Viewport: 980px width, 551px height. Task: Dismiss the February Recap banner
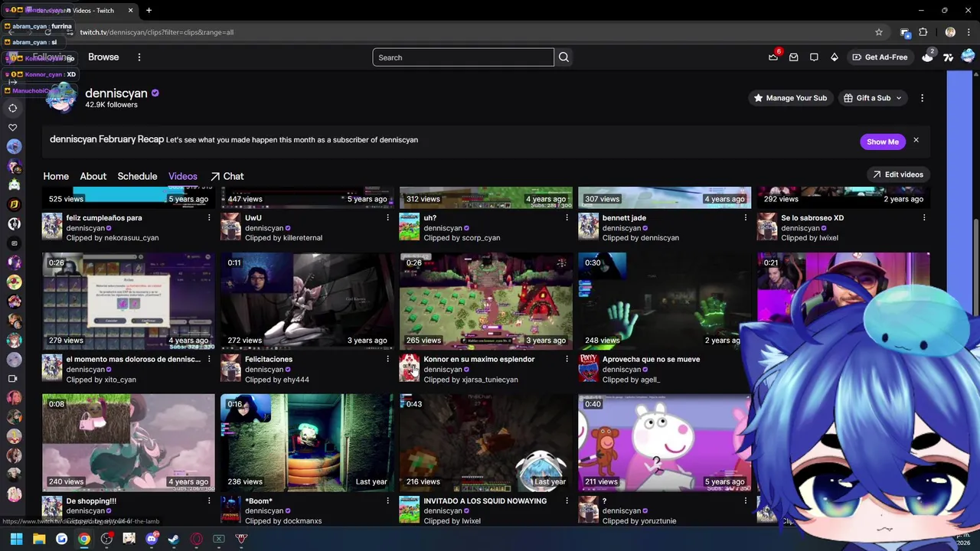coord(916,141)
